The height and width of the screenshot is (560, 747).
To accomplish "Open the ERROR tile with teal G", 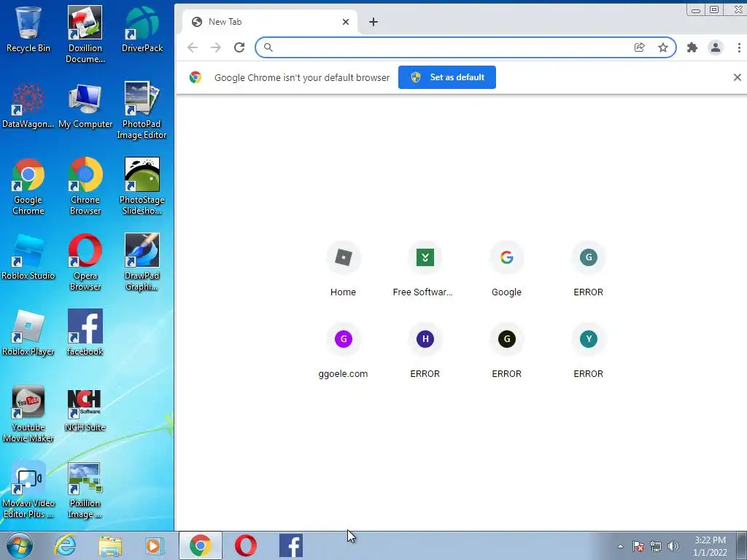I will 589,270.
